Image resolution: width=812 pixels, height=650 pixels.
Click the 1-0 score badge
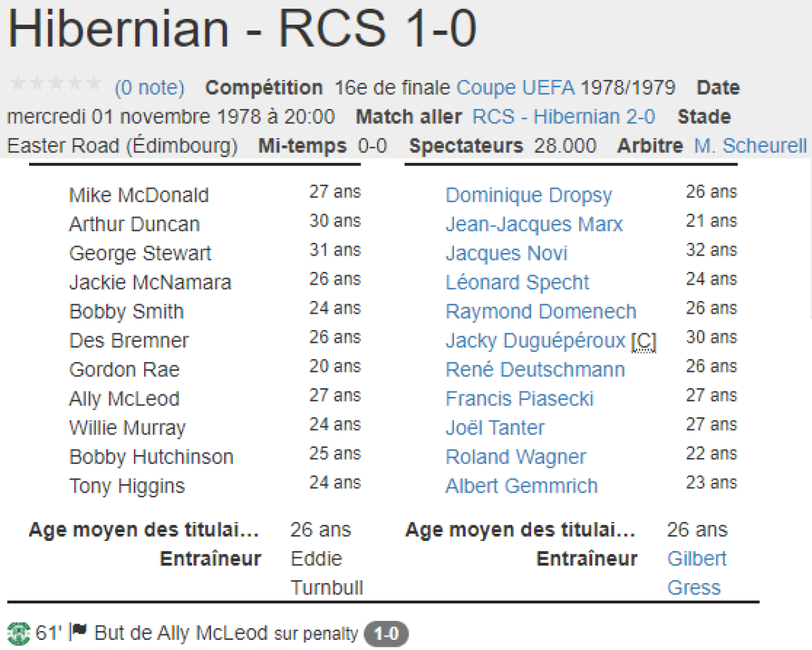[386, 634]
